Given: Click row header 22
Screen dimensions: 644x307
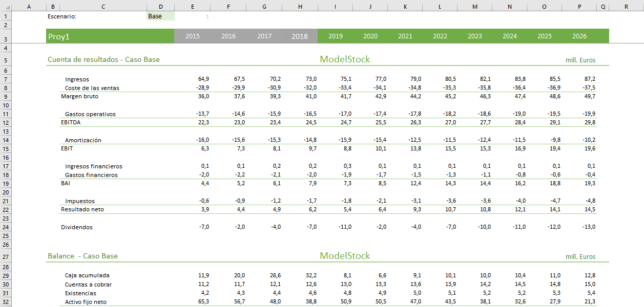Looking at the screenshot, I should 5,209.
